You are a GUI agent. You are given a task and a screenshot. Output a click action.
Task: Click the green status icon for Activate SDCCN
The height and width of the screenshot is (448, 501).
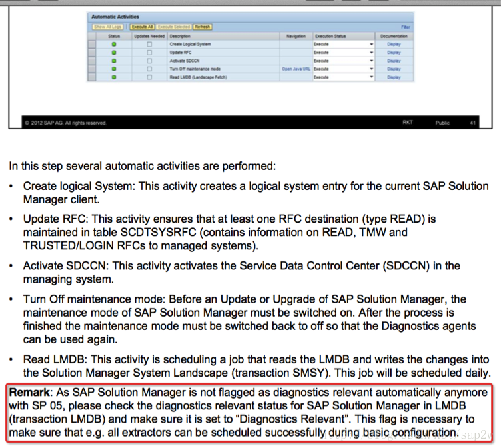tap(114, 61)
